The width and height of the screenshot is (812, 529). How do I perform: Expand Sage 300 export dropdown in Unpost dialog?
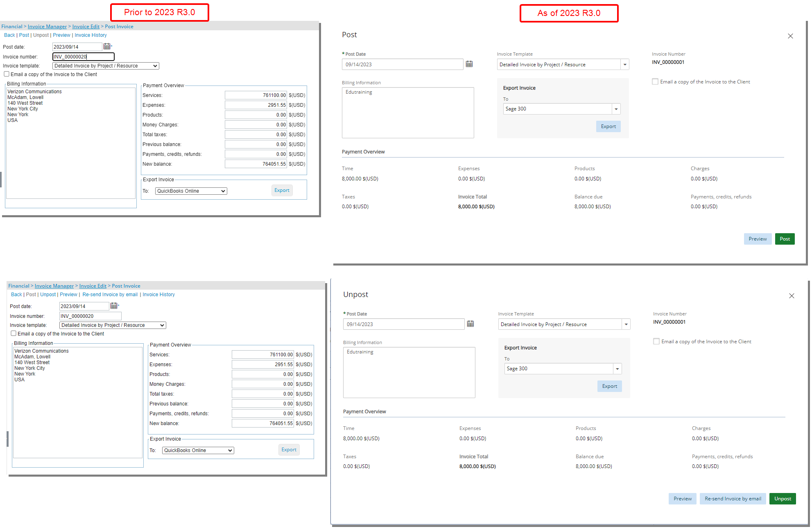pos(617,369)
